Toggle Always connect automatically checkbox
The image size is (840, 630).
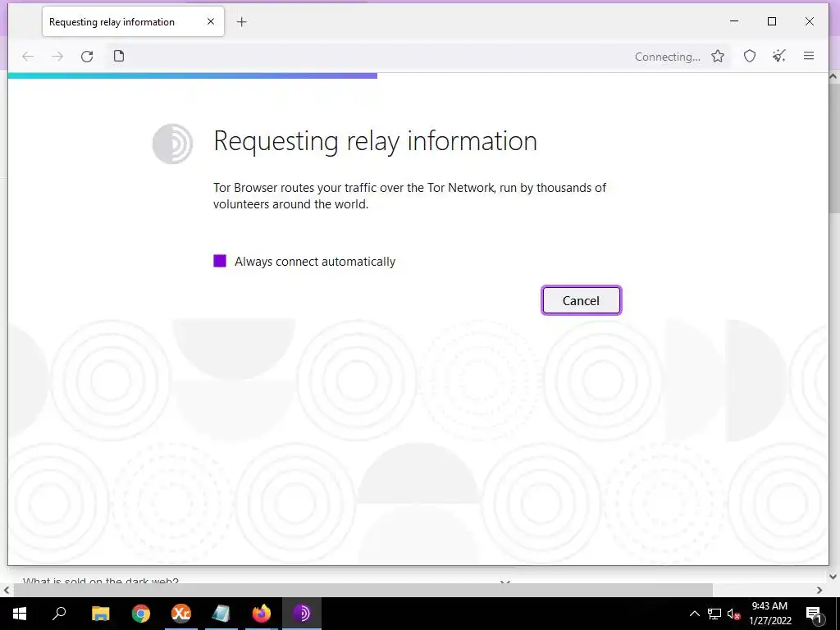click(220, 261)
